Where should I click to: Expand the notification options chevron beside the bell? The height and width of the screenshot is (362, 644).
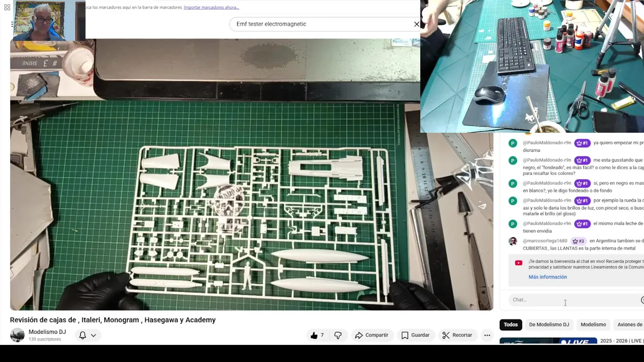[x=94, y=335]
